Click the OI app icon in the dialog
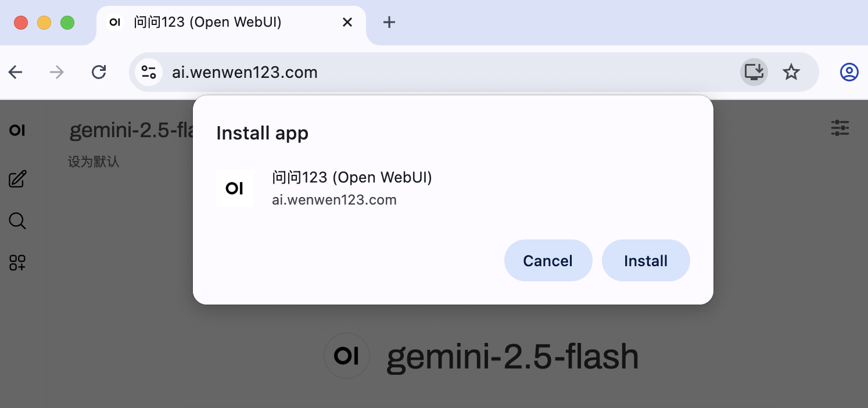868x408 pixels. [x=235, y=188]
